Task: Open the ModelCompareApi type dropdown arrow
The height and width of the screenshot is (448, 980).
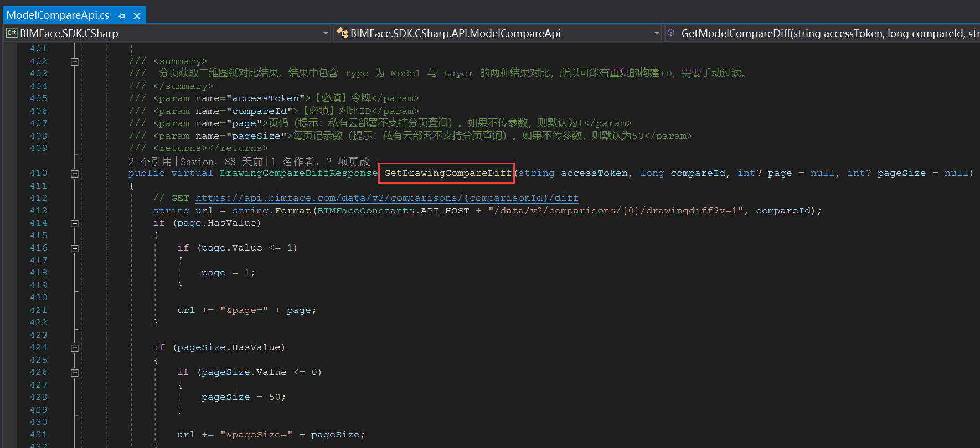Action: point(657,34)
